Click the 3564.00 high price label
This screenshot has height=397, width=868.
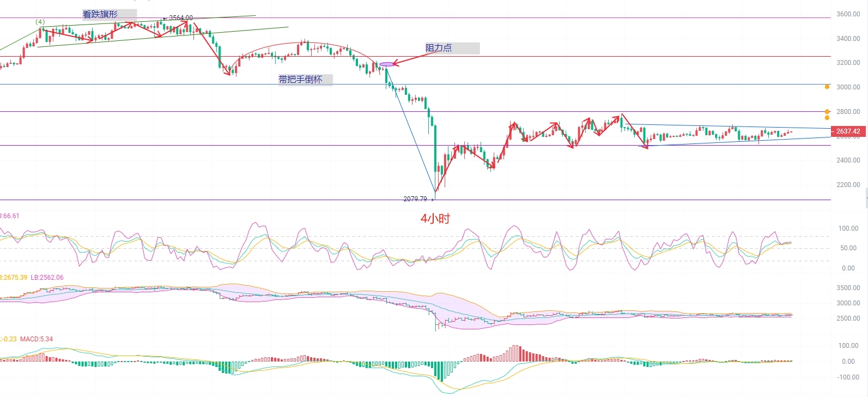[180, 18]
